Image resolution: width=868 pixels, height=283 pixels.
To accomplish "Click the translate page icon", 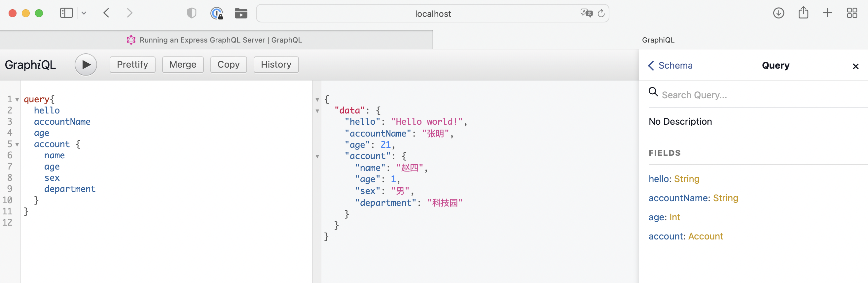I will pyautogui.click(x=586, y=13).
